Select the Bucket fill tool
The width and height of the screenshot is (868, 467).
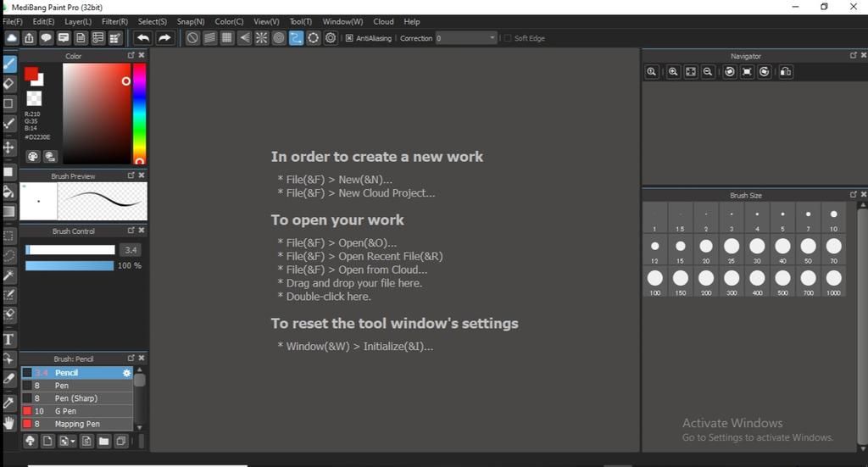(x=8, y=192)
